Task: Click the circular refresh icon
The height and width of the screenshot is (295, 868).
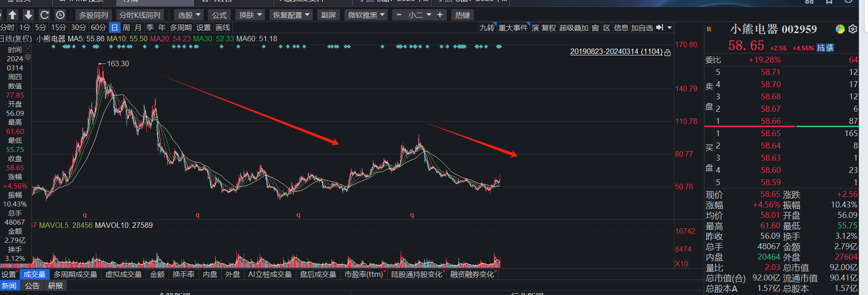Action: coord(44,15)
